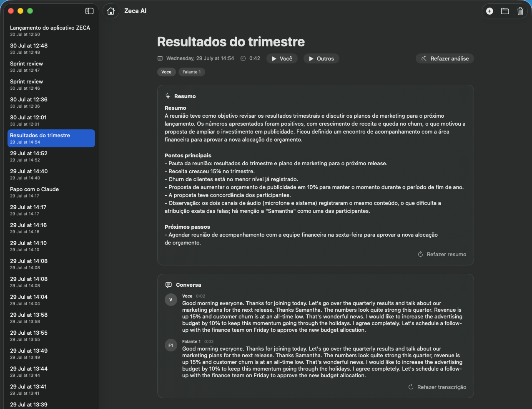Click Refazer resumo link

(x=442, y=254)
